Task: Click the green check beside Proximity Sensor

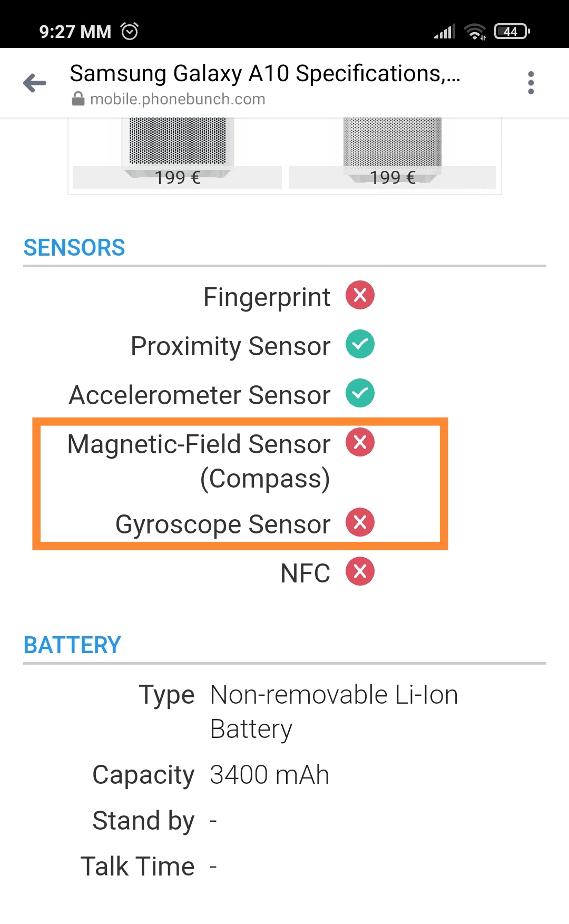Action: [360, 344]
